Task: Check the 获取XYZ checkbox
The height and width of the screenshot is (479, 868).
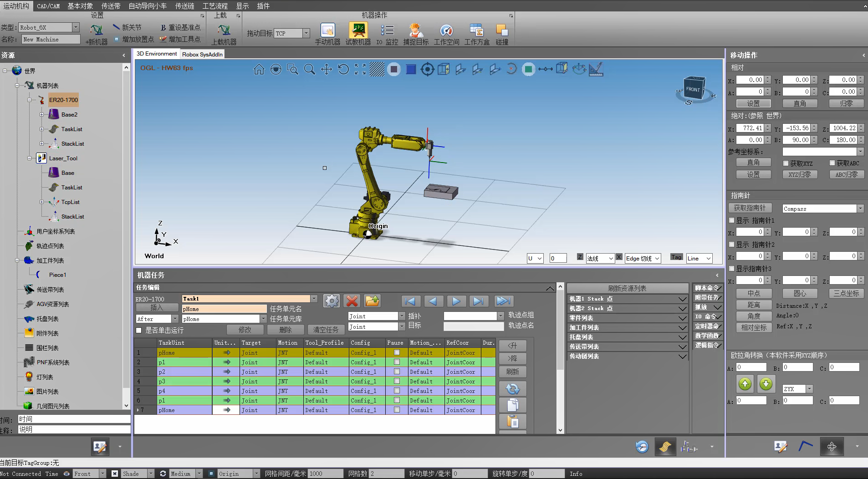Action: pyautogui.click(x=786, y=163)
